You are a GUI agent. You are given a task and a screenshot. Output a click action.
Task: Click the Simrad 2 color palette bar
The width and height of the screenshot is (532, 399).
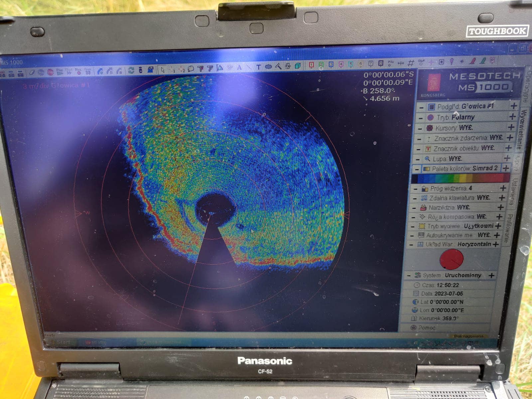tap(460, 179)
